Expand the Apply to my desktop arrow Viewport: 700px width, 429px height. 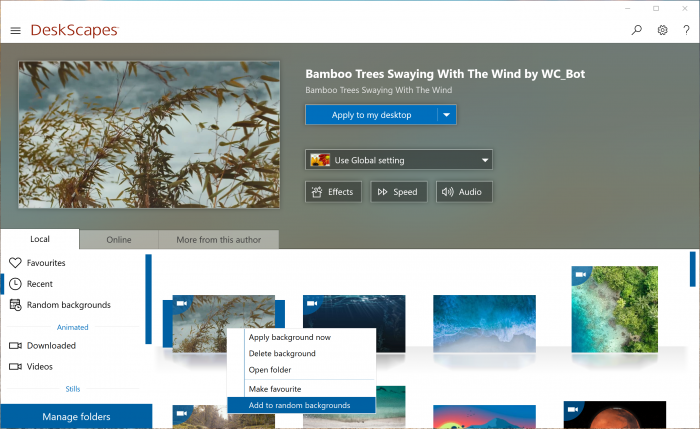(x=446, y=115)
